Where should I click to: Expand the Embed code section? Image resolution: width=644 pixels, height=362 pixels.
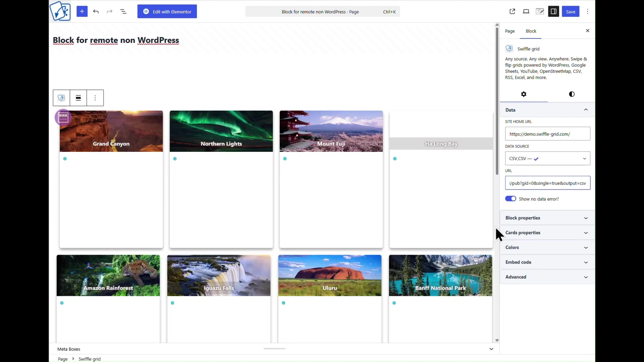click(547, 262)
